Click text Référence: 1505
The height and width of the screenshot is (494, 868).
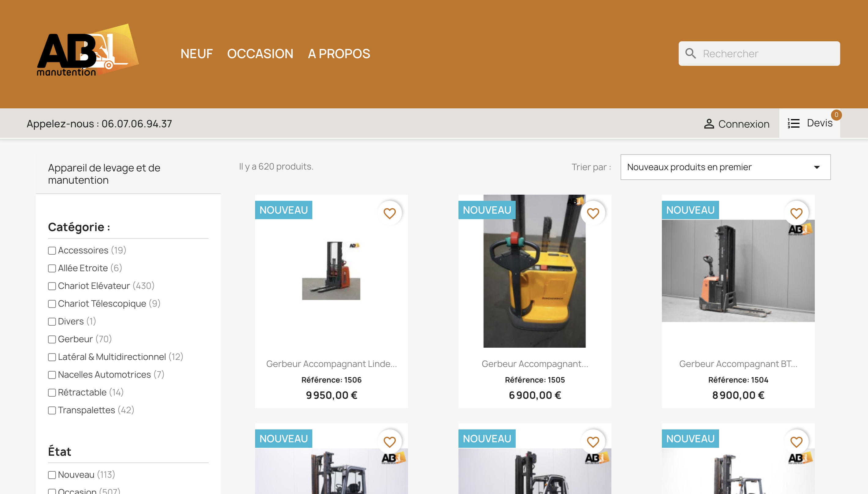click(x=535, y=380)
